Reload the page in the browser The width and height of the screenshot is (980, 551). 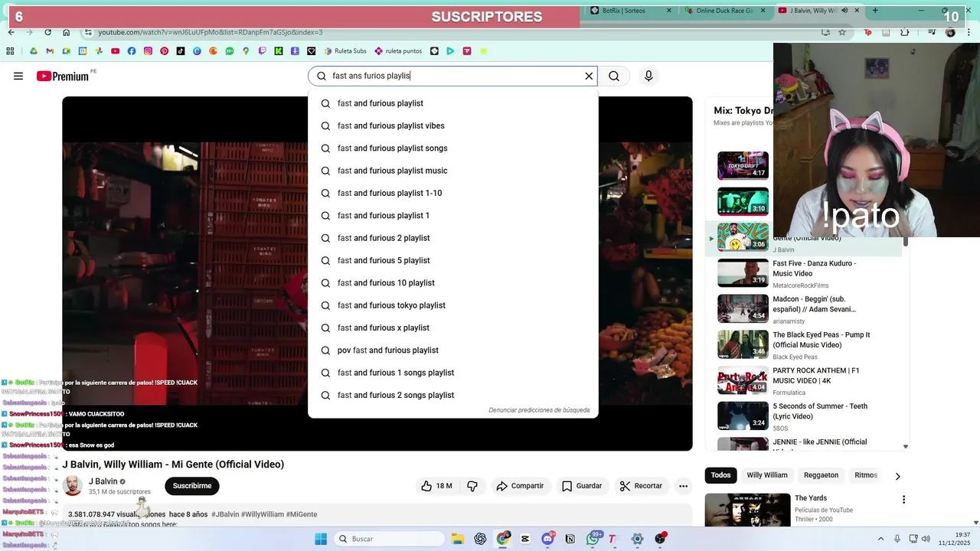click(x=47, y=32)
